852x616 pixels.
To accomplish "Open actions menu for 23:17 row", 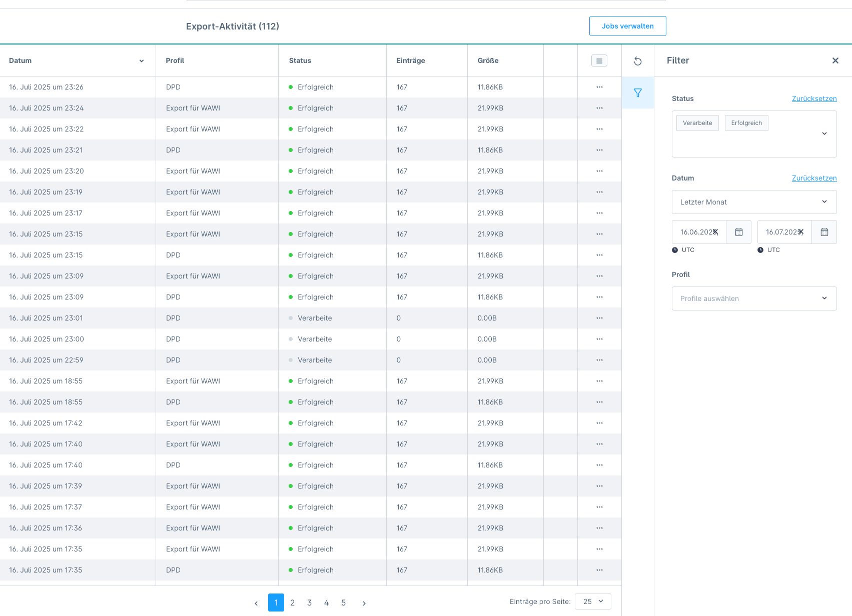I will click(599, 213).
